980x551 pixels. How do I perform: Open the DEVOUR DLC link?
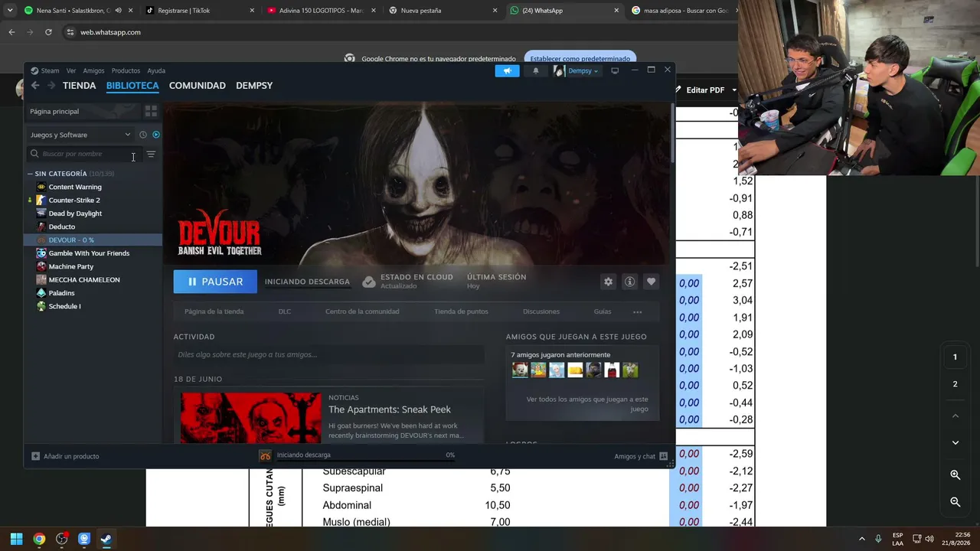tap(285, 311)
